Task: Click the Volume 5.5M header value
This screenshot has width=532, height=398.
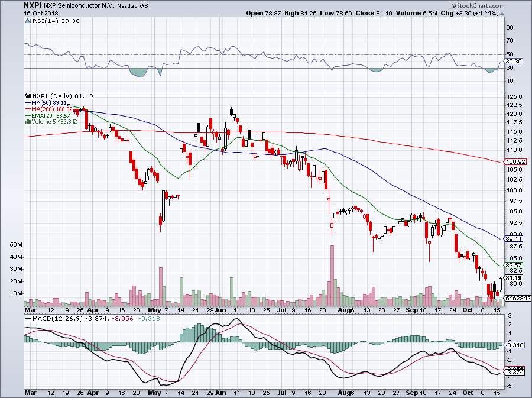Action: click(x=416, y=13)
